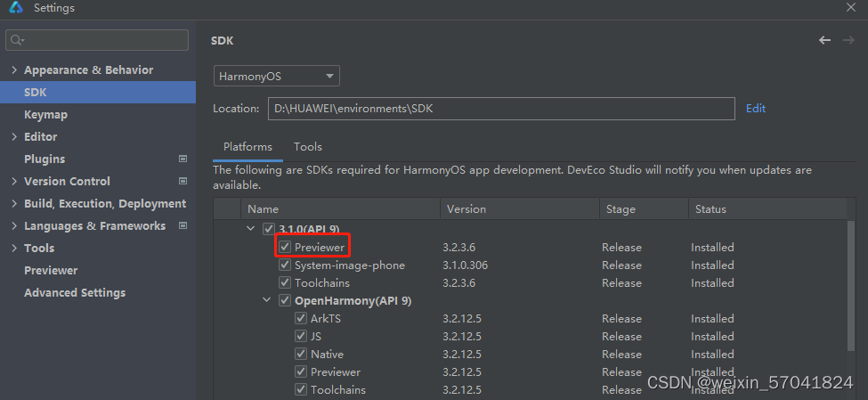Click the DevEco Studio logo icon
Viewport: 868px width, 400px height.
(x=15, y=7)
